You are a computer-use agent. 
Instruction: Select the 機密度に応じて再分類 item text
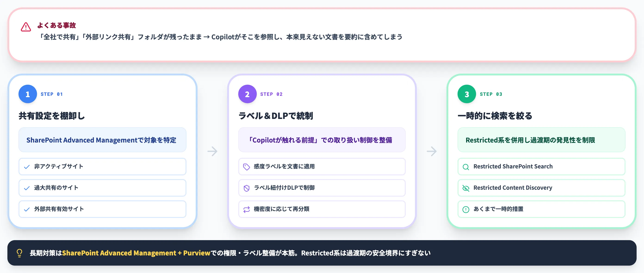(x=281, y=209)
